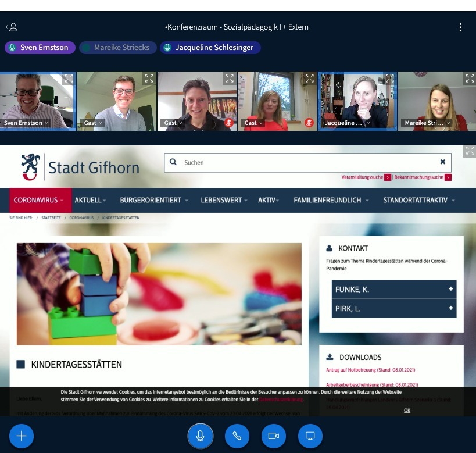Click the blue plus button
The height and width of the screenshot is (453, 476).
tap(22, 436)
